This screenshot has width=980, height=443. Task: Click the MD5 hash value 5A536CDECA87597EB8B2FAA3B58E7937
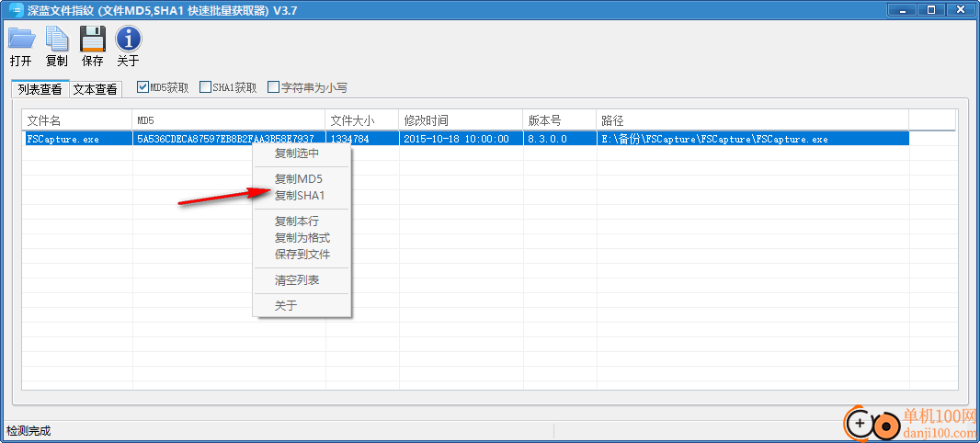pos(225,140)
